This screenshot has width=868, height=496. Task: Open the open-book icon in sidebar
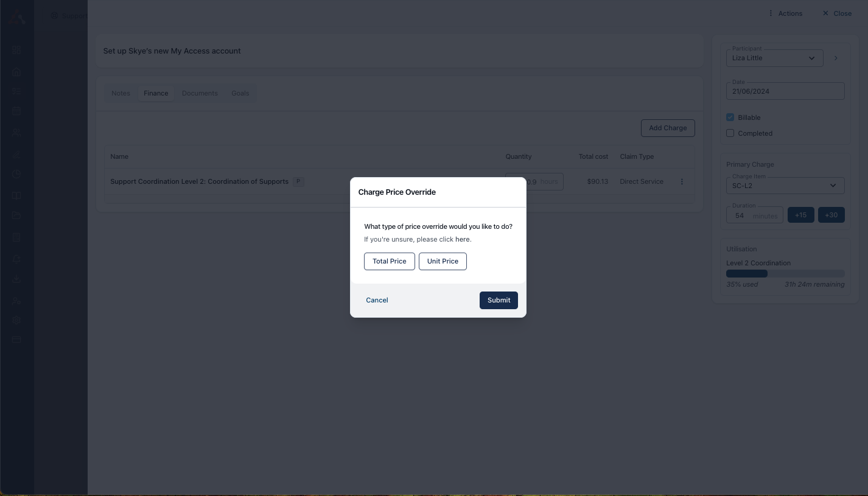(x=16, y=195)
